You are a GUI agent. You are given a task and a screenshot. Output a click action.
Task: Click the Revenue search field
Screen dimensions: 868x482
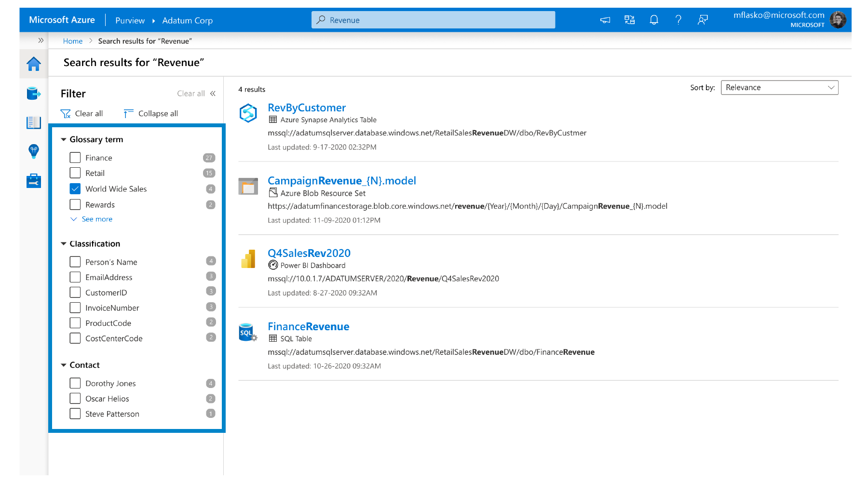(433, 20)
